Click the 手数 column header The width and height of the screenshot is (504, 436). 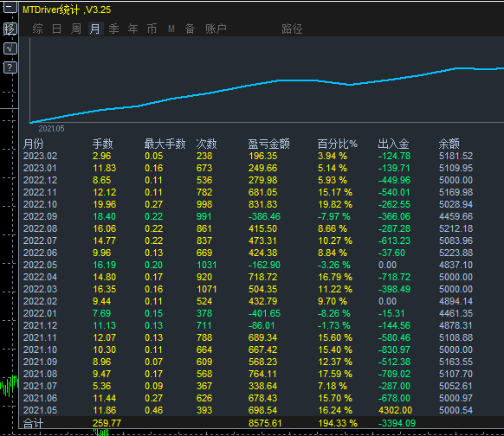coord(102,144)
